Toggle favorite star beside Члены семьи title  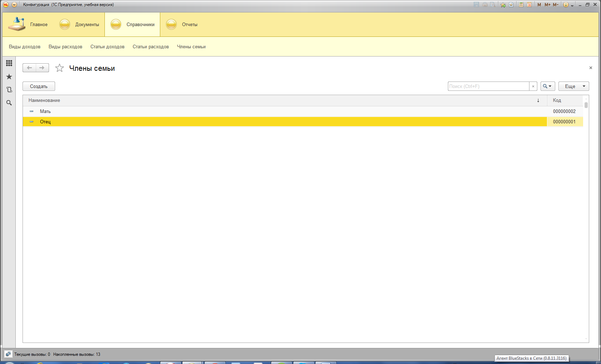[x=59, y=68]
